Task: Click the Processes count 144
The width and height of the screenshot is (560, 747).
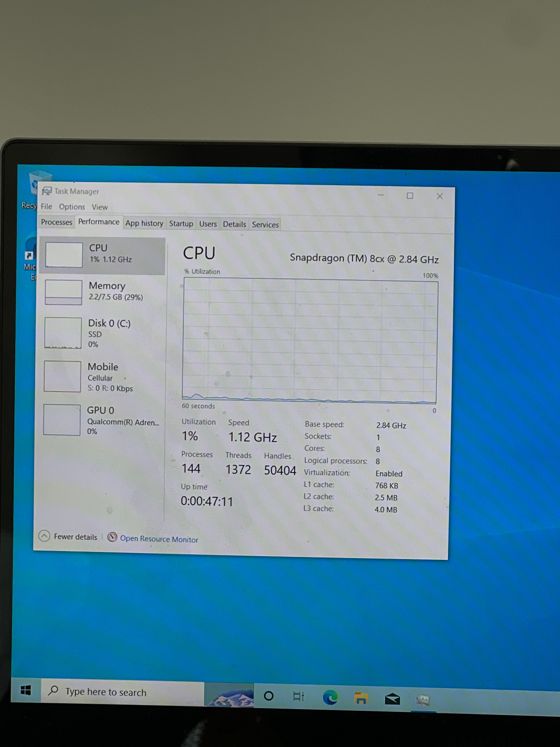Action: (191, 469)
